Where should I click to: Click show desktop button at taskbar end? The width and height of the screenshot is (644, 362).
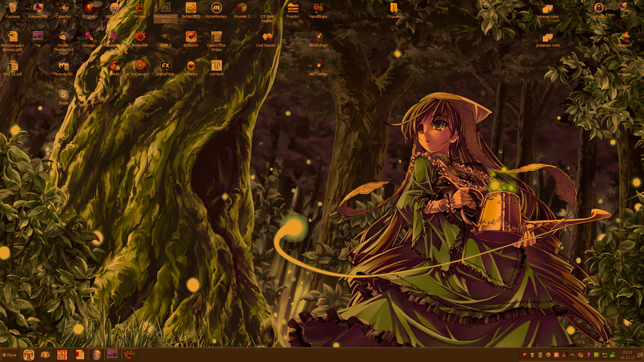640,355
